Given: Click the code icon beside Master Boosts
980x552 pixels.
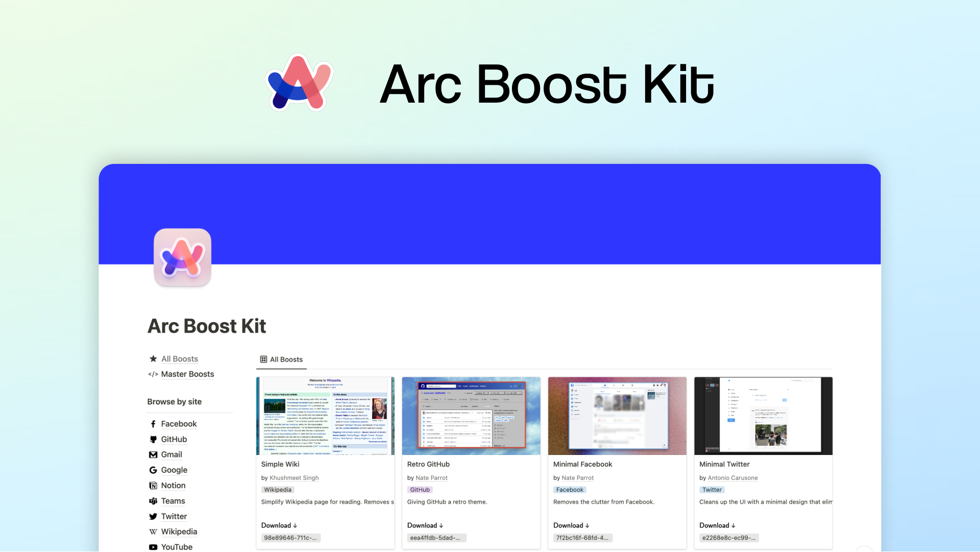Looking at the screenshot, I should pos(153,374).
